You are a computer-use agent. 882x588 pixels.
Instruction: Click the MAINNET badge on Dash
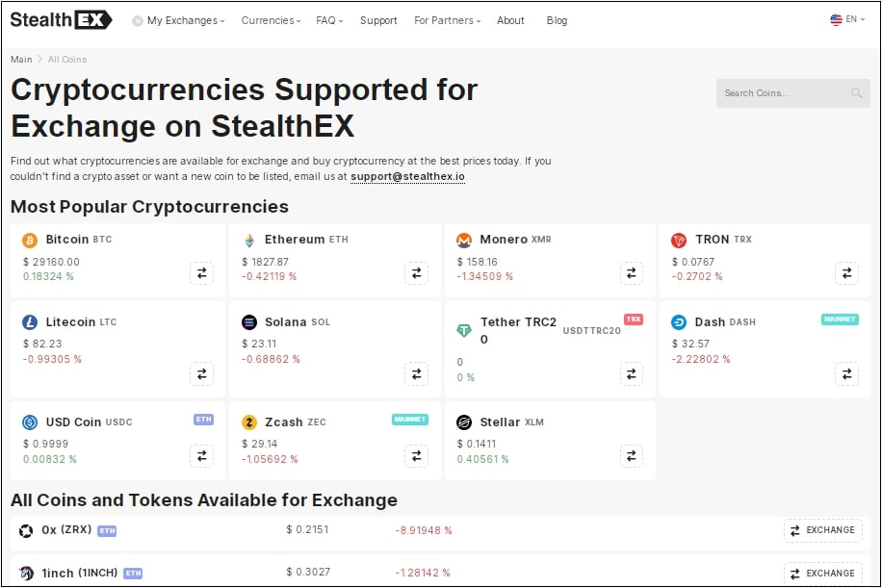click(x=840, y=320)
